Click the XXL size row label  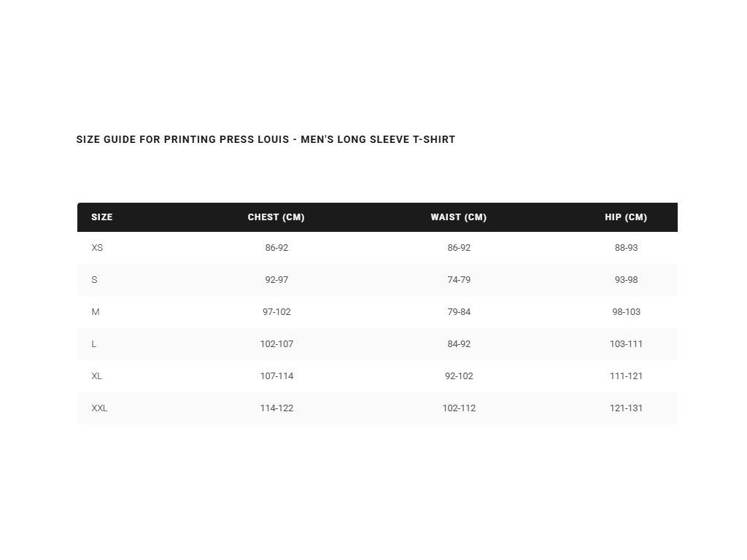pos(99,408)
